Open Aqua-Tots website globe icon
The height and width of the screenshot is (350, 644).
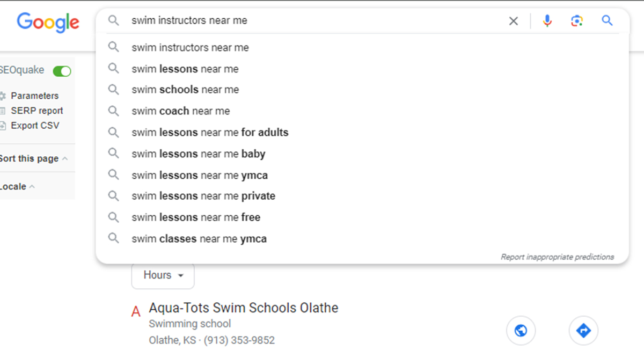click(521, 330)
